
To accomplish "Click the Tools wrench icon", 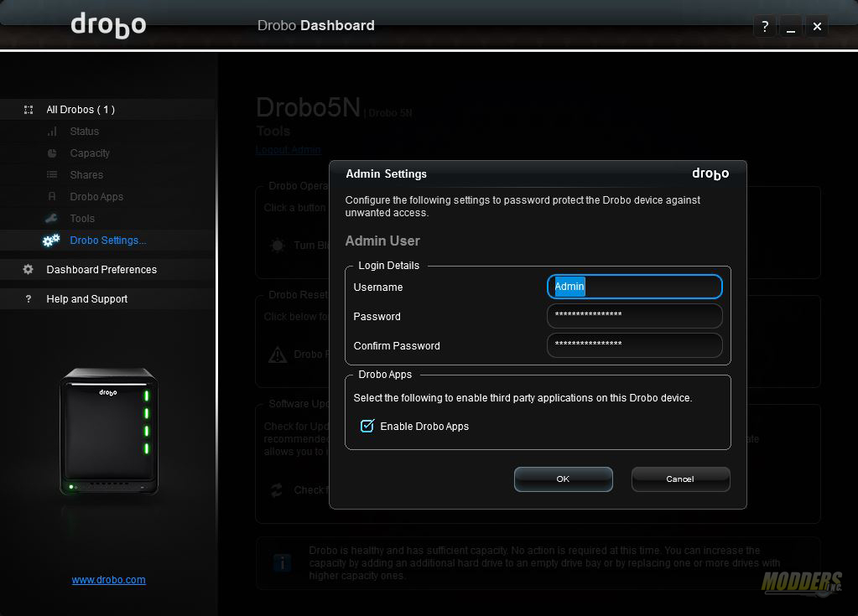I will [51, 219].
